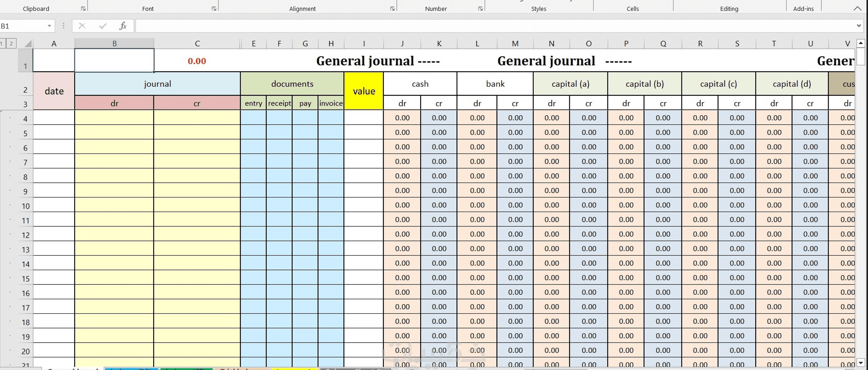The height and width of the screenshot is (370, 868).
Task: Click the formula bar Cancel X icon
Action: point(82,26)
